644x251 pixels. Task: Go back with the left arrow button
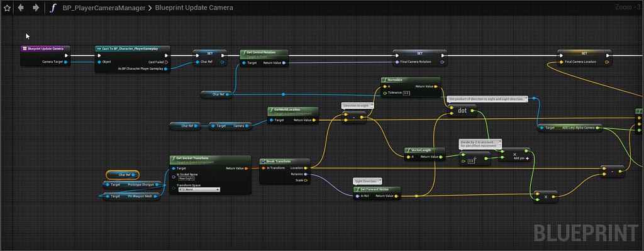(x=21, y=8)
